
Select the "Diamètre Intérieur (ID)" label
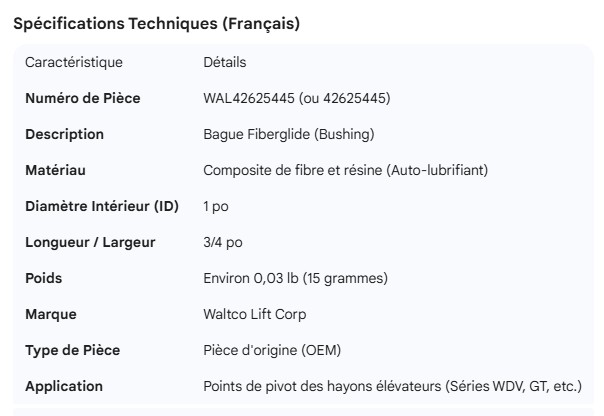pos(102,206)
